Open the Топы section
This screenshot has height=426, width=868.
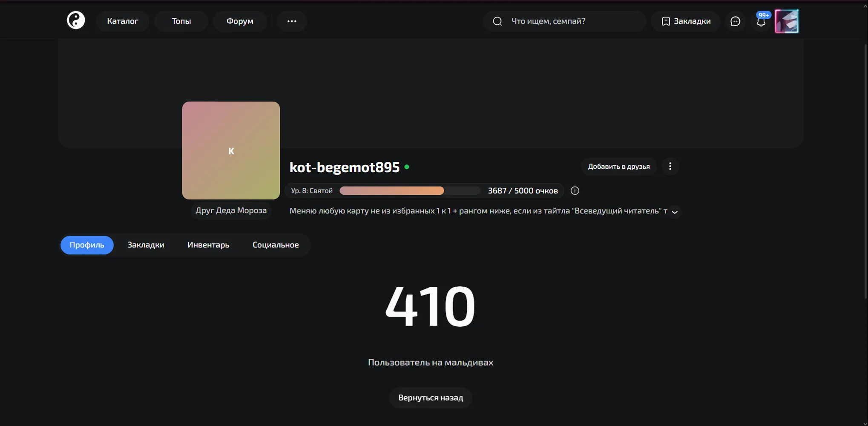(181, 21)
